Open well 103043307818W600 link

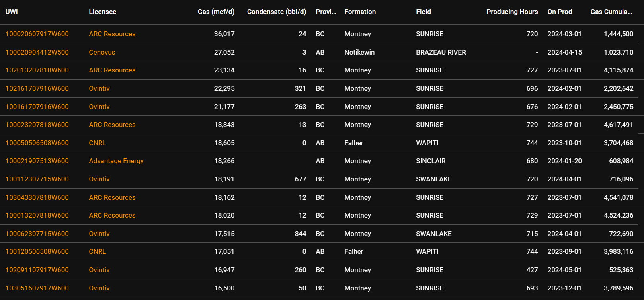pyautogui.click(x=37, y=197)
